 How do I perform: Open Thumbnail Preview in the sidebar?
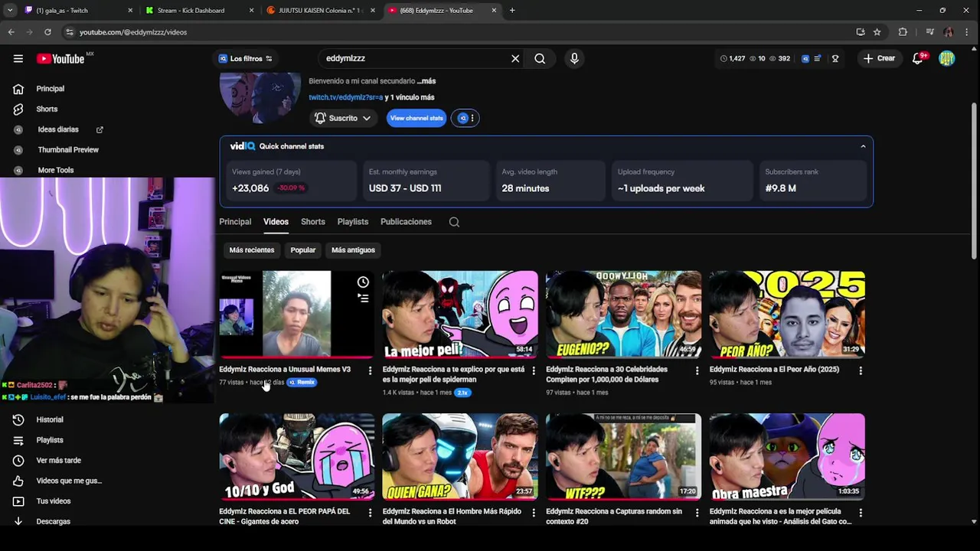68,150
